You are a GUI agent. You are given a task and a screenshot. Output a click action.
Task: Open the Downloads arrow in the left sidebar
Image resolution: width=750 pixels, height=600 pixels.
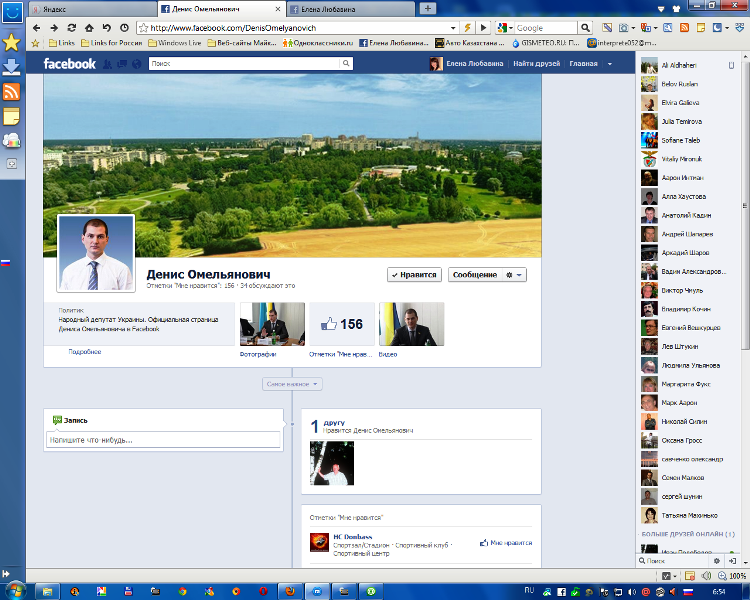tap(11, 67)
